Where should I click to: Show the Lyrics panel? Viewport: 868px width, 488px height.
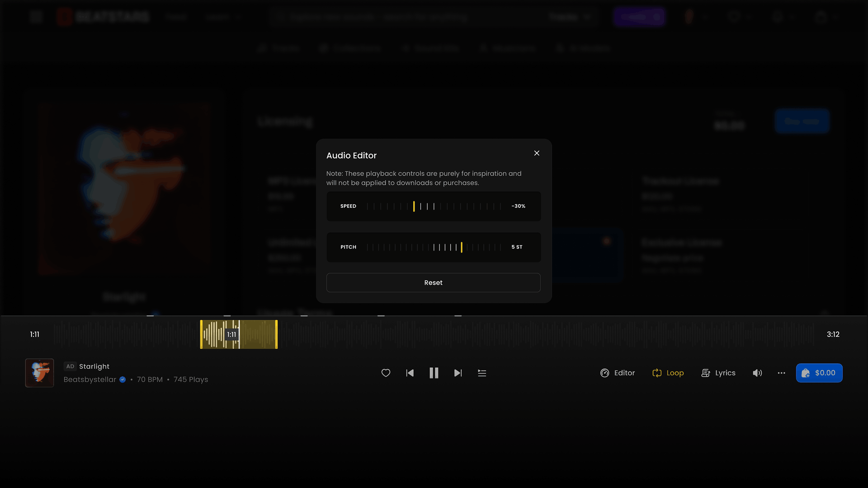click(718, 373)
